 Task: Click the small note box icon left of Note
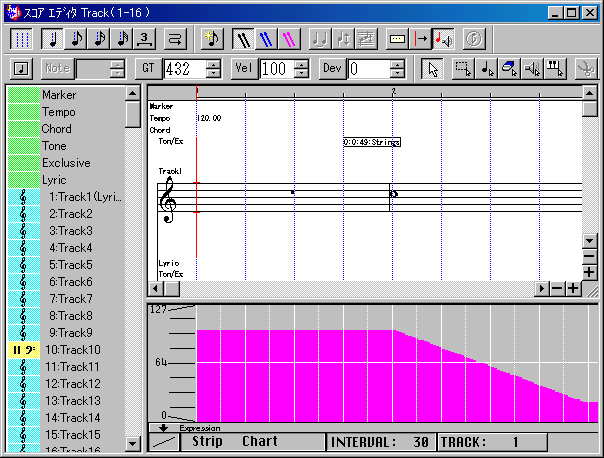[21, 69]
